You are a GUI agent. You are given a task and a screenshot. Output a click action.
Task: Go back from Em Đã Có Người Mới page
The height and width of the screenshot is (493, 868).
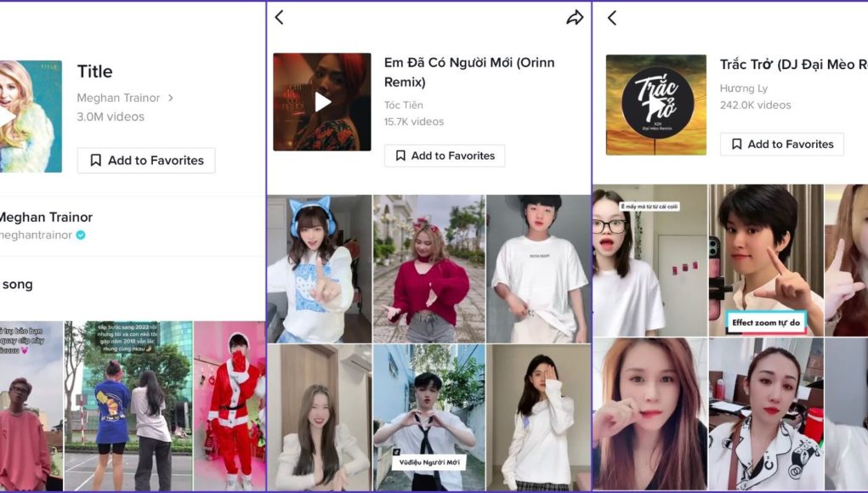click(280, 17)
